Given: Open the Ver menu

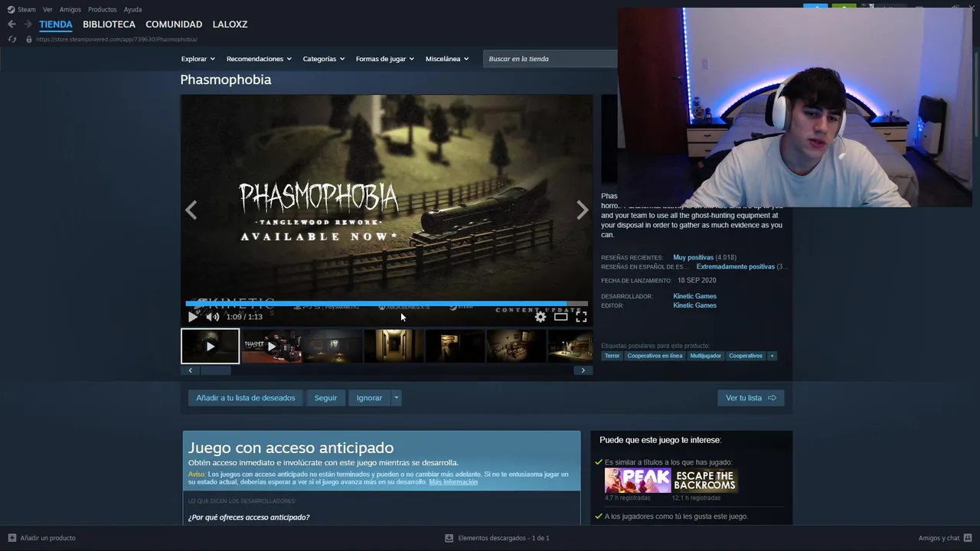Looking at the screenshot, I should (47, 9).
